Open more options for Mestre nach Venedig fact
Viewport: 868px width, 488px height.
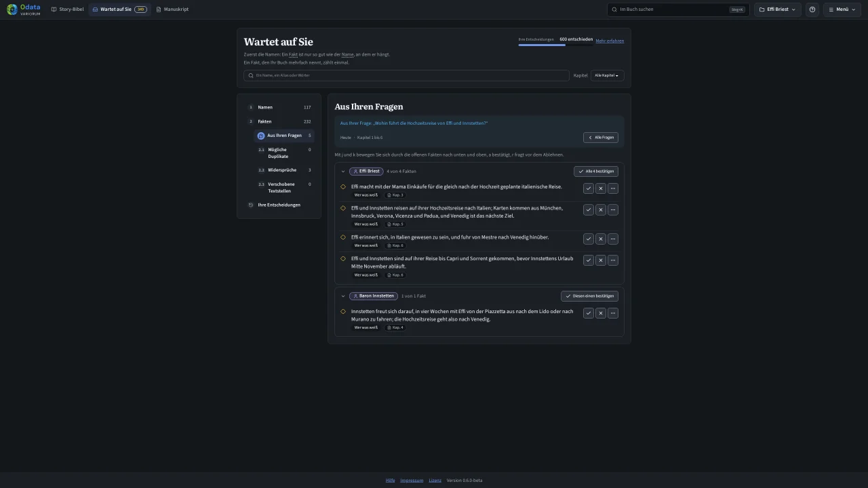coord(613,239)
